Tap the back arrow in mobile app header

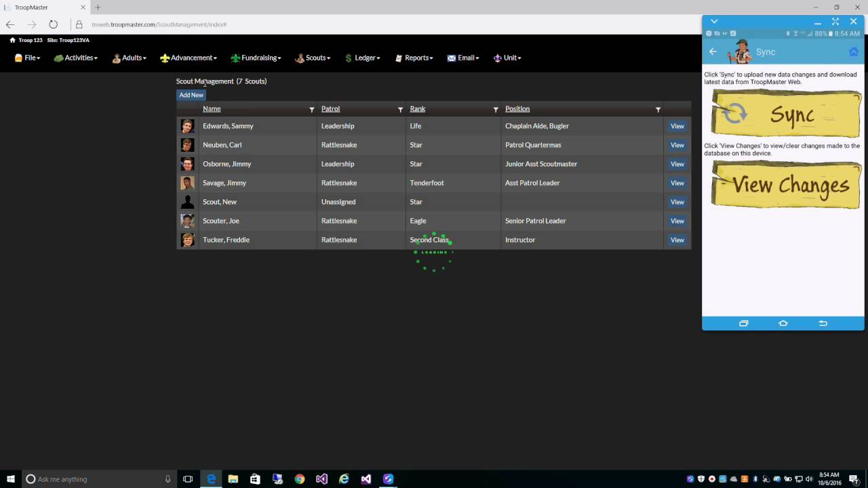(713, 52)
